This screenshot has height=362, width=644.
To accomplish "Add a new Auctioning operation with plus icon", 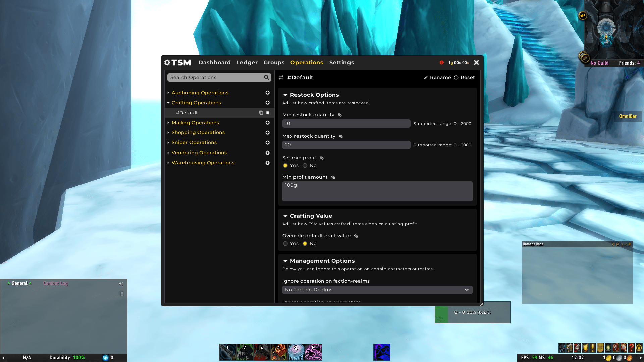I will (x=268, y=93).
